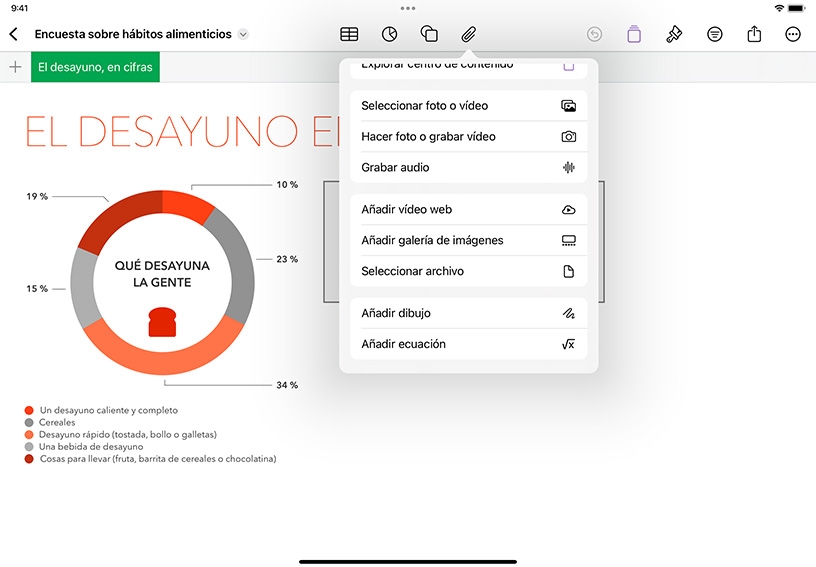Select Una bebida de desayuno legend
Image resolution: width=816 pixels, height=567 pixels.
point(84,447)
